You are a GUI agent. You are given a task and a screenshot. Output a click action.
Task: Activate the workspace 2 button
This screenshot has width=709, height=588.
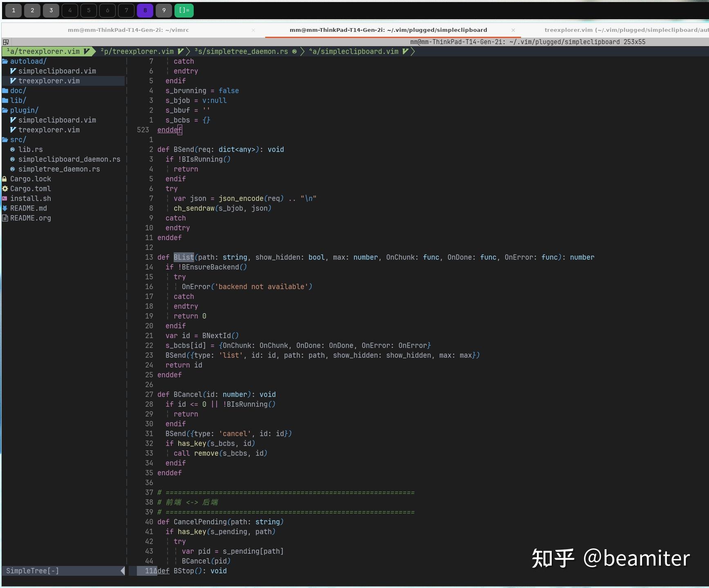[x=32, y=10]
